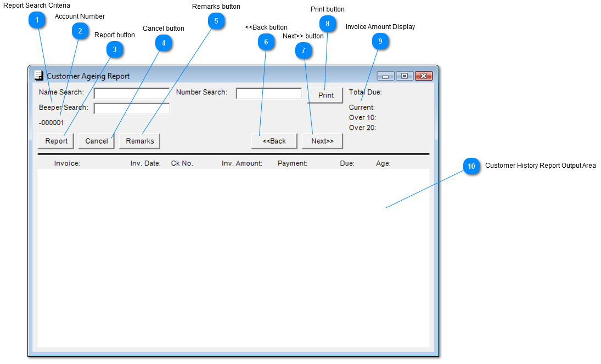This screenshot has height=364, width=601.
Task: Advance with the Next>> button
Action: [322, 141]
